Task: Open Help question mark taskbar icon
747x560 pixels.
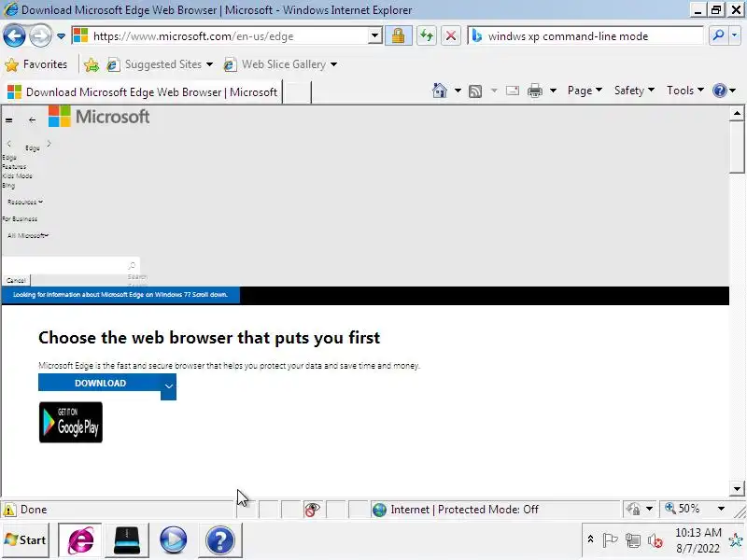Action: click(x=219, y=540)
